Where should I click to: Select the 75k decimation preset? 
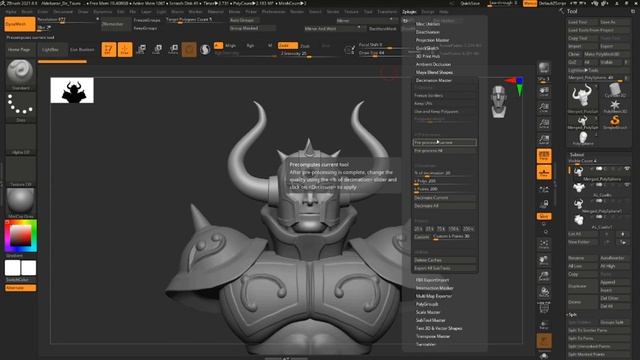click(x=441, y=229)
